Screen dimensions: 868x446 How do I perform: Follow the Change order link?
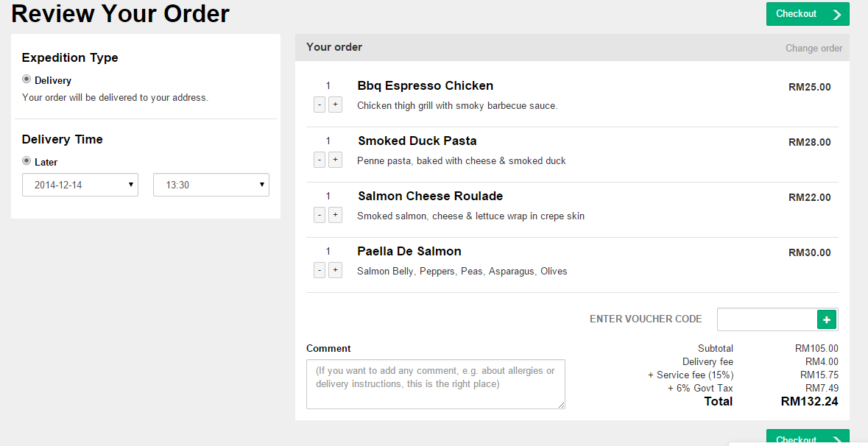[x=814, y=48]
